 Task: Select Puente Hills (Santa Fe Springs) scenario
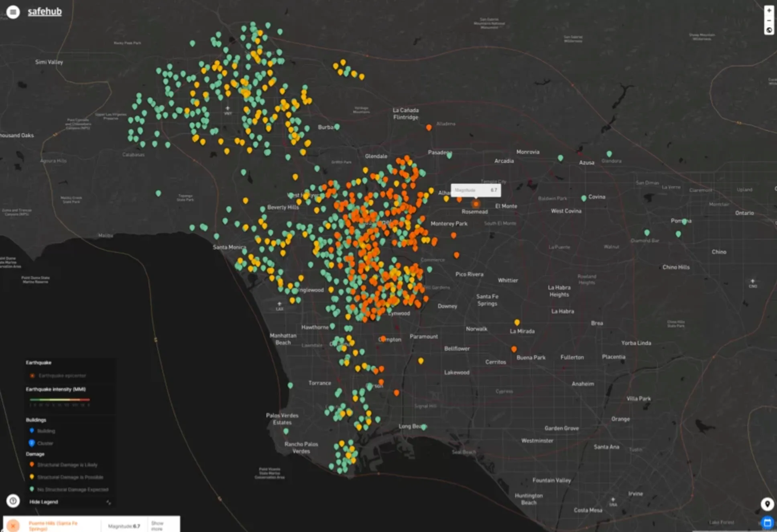(53, 526)
